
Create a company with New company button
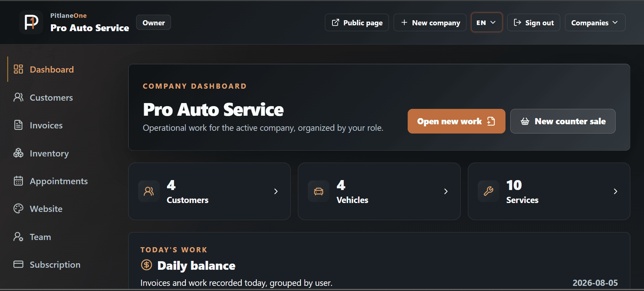tap(430, 23)
